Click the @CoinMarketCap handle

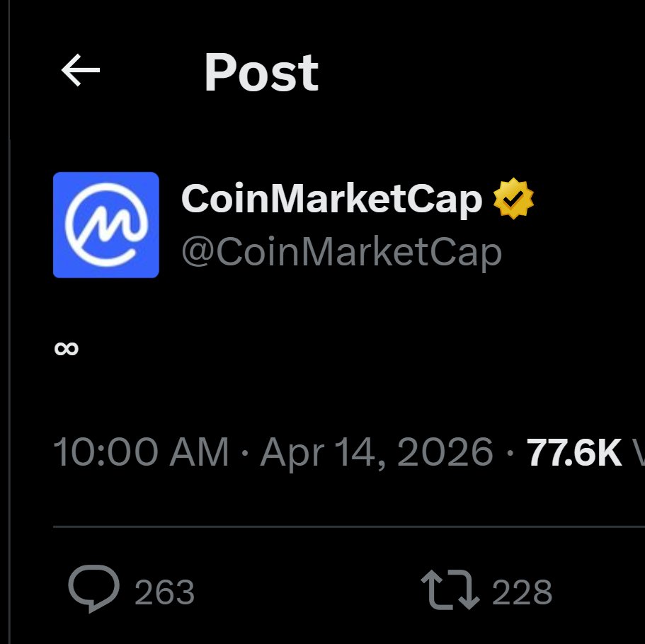341,251
